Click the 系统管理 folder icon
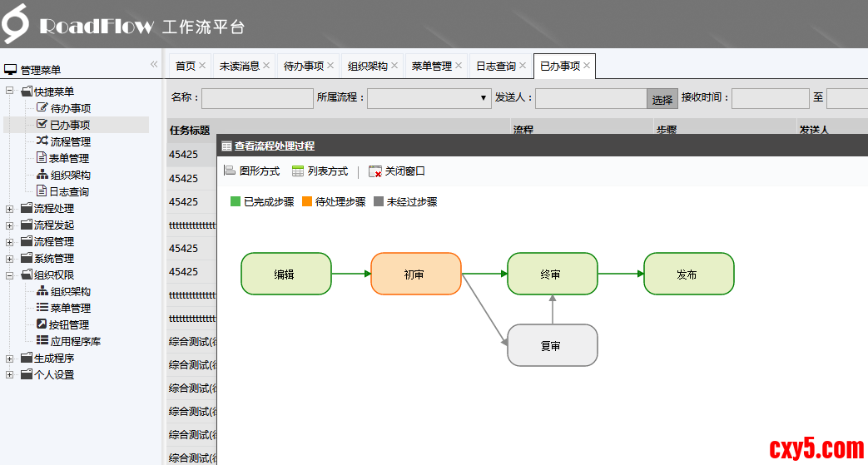This screenshot has width=868, height=465. (x=27, y=258)
